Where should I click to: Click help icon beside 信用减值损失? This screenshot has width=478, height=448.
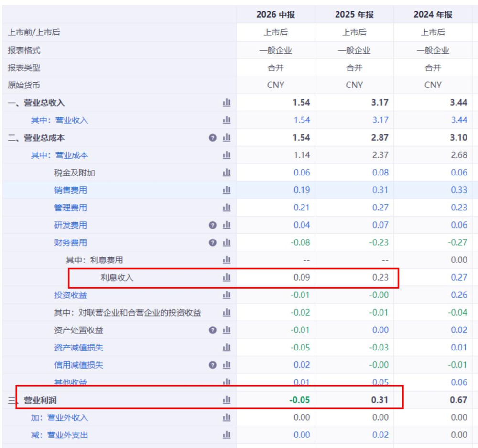coord(213,365)
